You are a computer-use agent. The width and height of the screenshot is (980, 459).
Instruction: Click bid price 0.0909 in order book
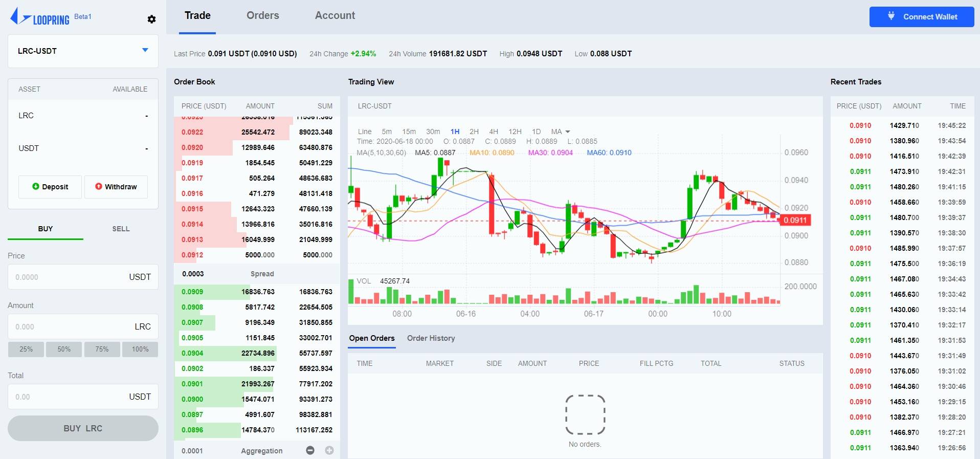pyautogui.click(x=192, y=292)
